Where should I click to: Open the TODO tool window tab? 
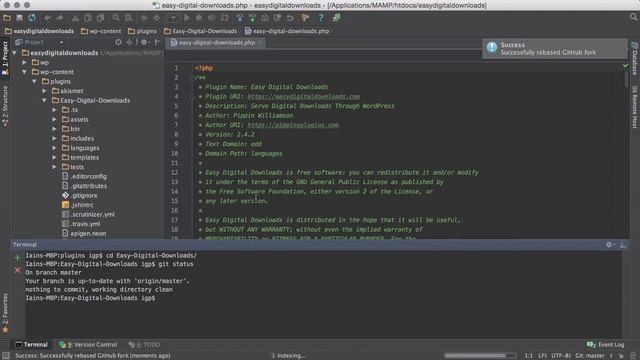(144, 344)
